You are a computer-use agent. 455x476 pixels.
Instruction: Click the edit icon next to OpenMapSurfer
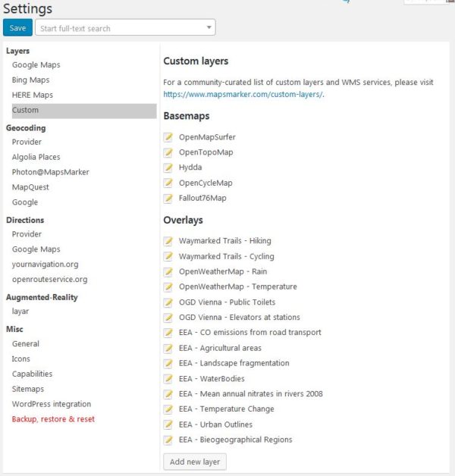click(168, 137)
